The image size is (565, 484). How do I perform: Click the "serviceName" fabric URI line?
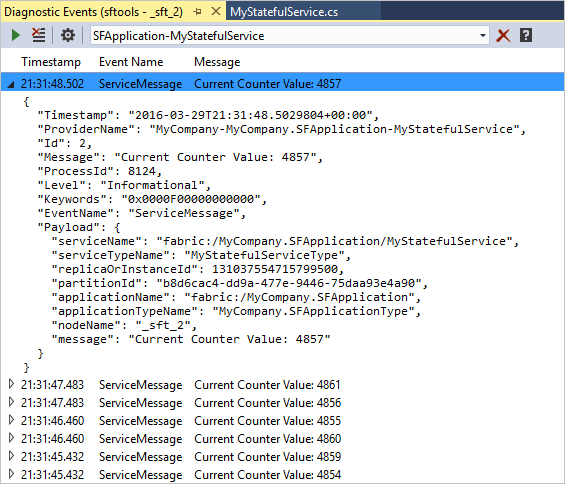click(x=285, y=241)
